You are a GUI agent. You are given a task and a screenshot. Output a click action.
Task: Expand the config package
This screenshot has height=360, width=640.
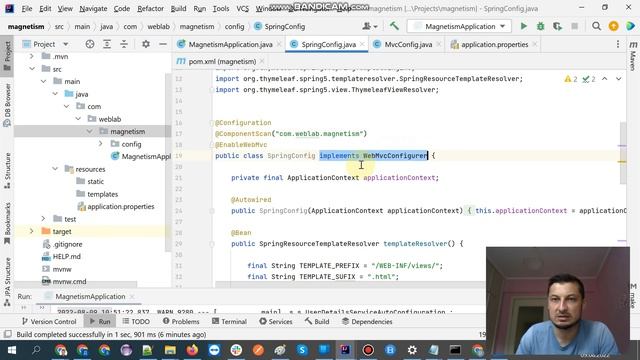click(x=100, y=144)
